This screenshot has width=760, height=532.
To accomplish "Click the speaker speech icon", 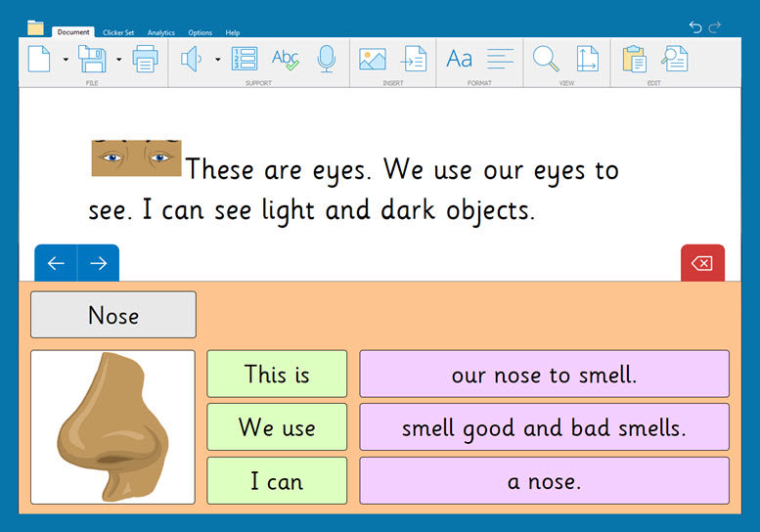I will 191,60.
